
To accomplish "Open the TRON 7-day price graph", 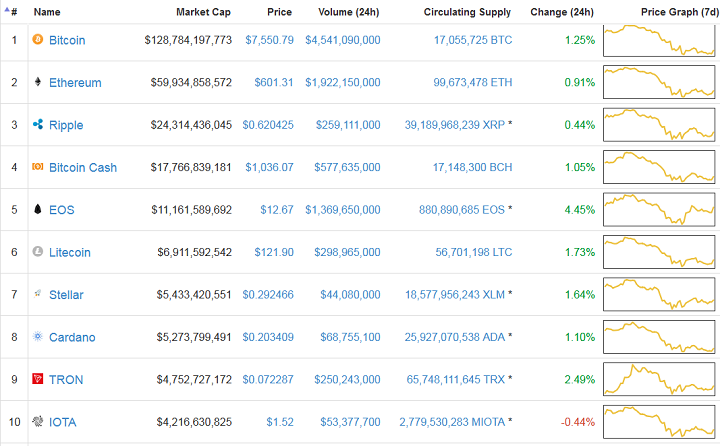I will pyautogui.click(x=659, y=380).
